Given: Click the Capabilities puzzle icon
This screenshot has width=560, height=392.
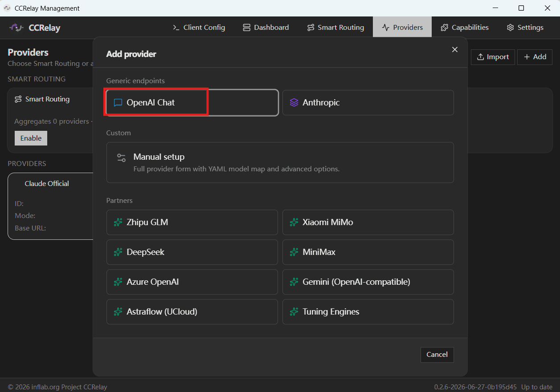Looking at the screenshot, I should 444,28.
